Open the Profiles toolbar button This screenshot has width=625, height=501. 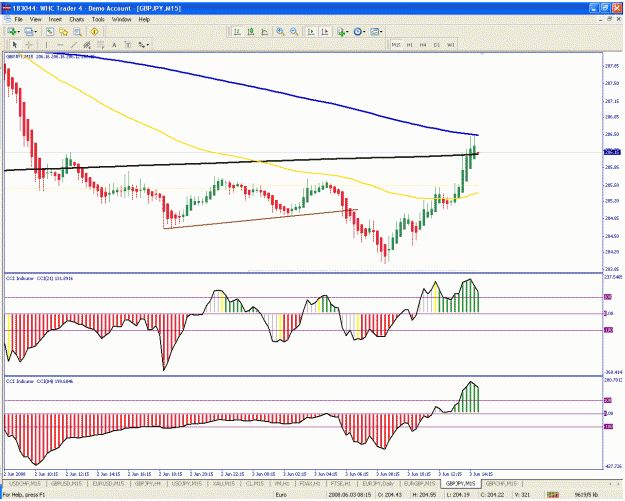pyautogui.click(x=28, y=32)
